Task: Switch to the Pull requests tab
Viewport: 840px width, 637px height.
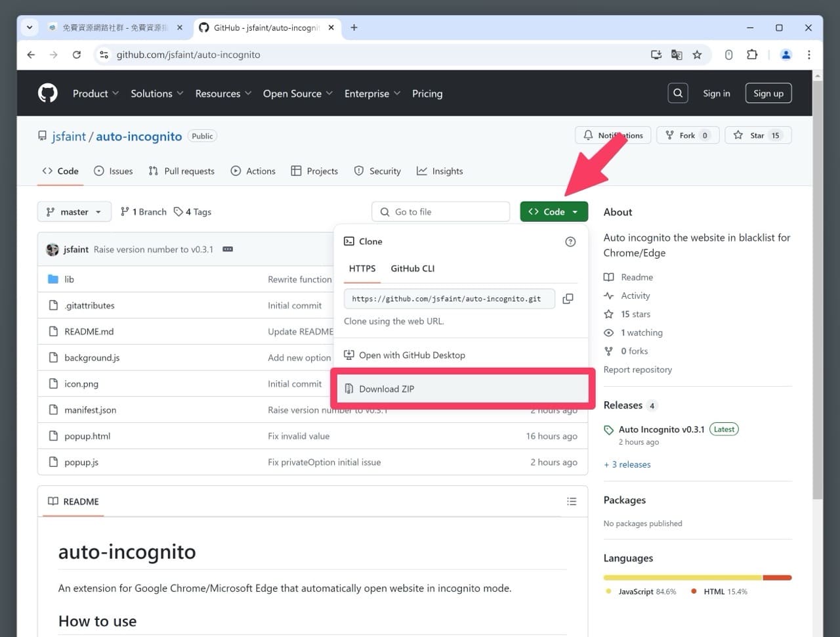Action: pos(182,171)
